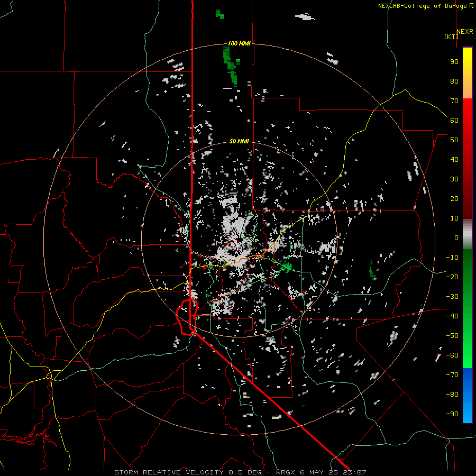Click the NEXR label above the color bar
The height and width of the screenshot is (476, 476).
465,32
